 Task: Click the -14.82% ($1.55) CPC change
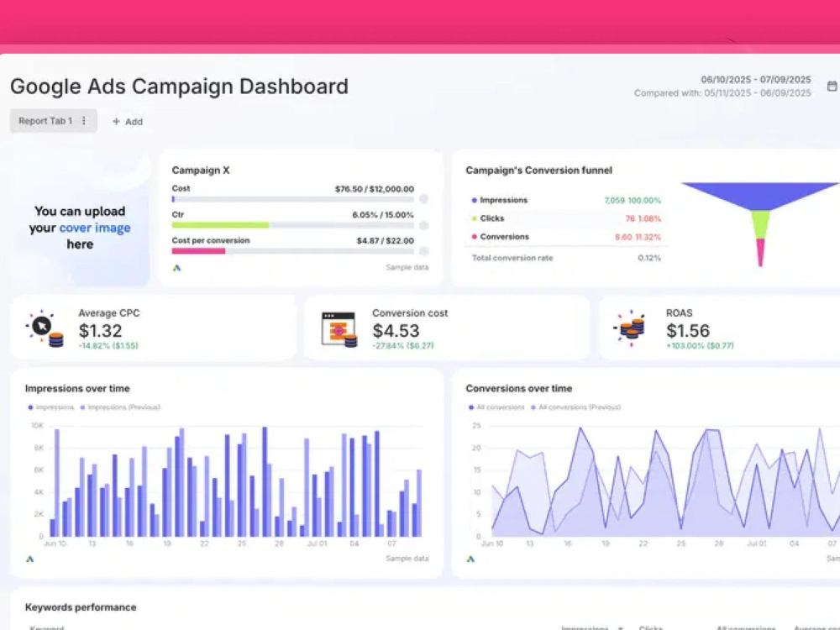pyautogui.click(x=108, y=346)
